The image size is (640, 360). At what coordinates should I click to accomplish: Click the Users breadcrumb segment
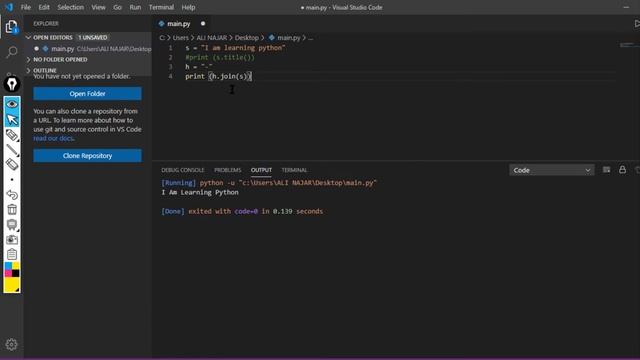(x=180, y=38)
